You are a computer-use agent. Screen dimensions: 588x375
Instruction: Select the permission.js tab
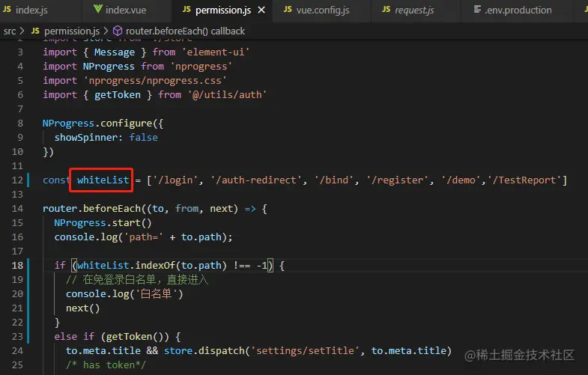click(x=223, y=10)
